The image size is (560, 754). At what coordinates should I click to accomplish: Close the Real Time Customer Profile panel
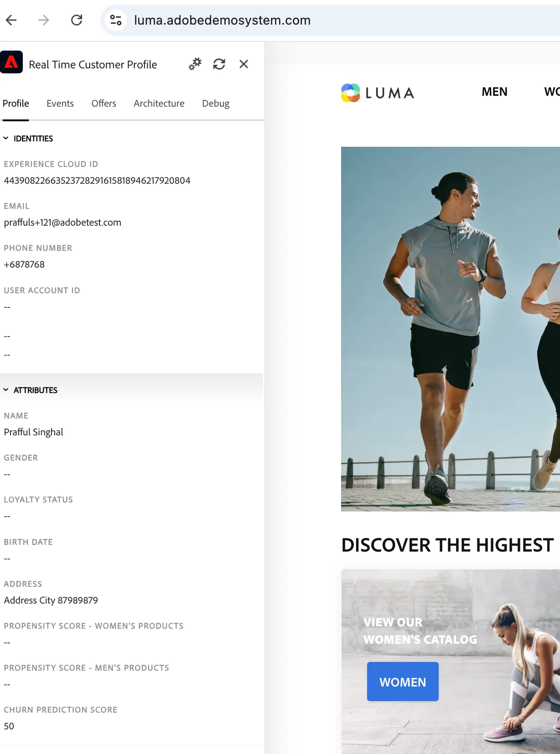244,64
